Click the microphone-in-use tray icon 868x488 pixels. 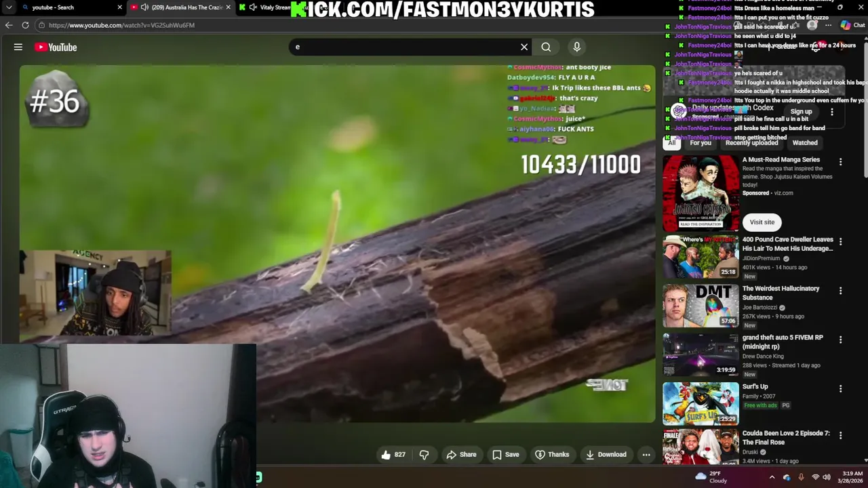[801, 477]
